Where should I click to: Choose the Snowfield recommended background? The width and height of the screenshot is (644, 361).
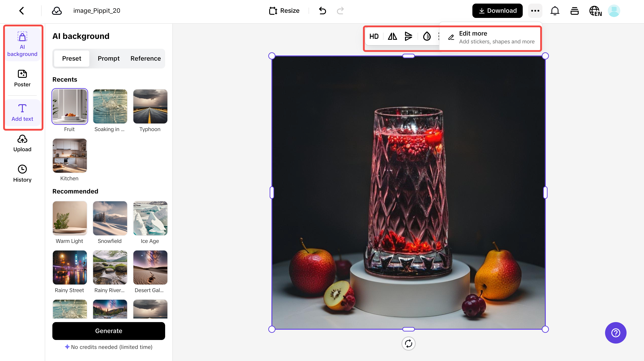[x=110, y=218]
